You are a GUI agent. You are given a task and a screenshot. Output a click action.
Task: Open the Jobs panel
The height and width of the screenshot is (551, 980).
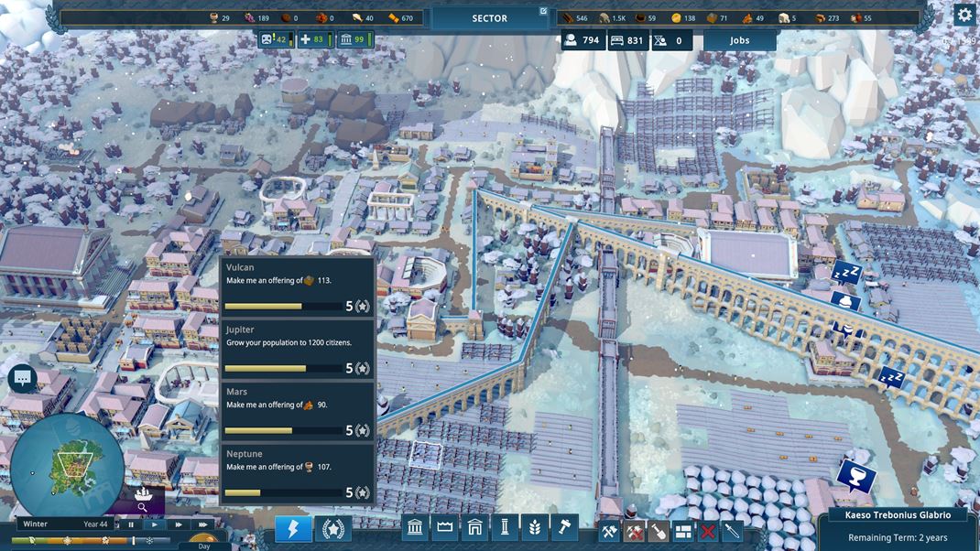(x=739, y=40)
